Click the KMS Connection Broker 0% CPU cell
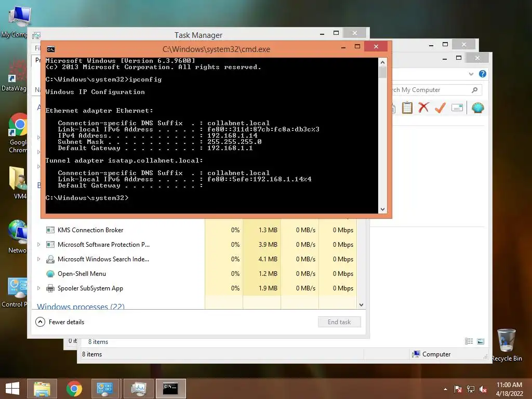Image resolution: width=532 pixels, height=399 pixels. (224, 230)
